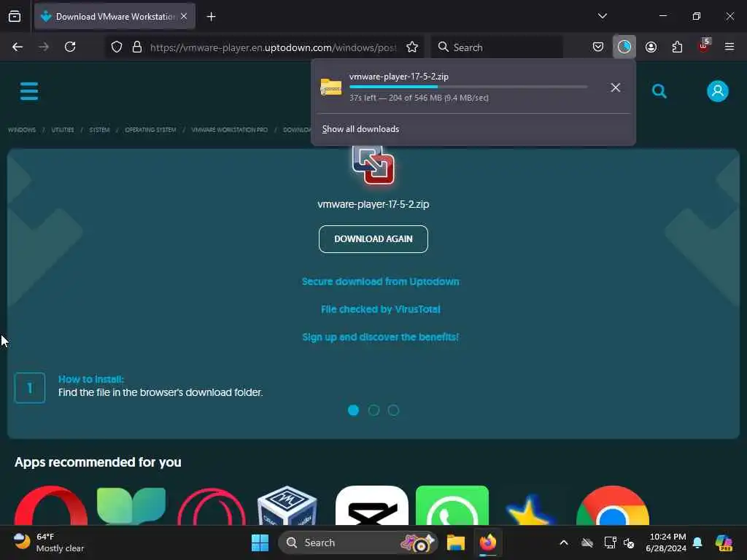Open the notifications bell in taskbar
The image size is (747, 560).
click(x=697, y=542)
